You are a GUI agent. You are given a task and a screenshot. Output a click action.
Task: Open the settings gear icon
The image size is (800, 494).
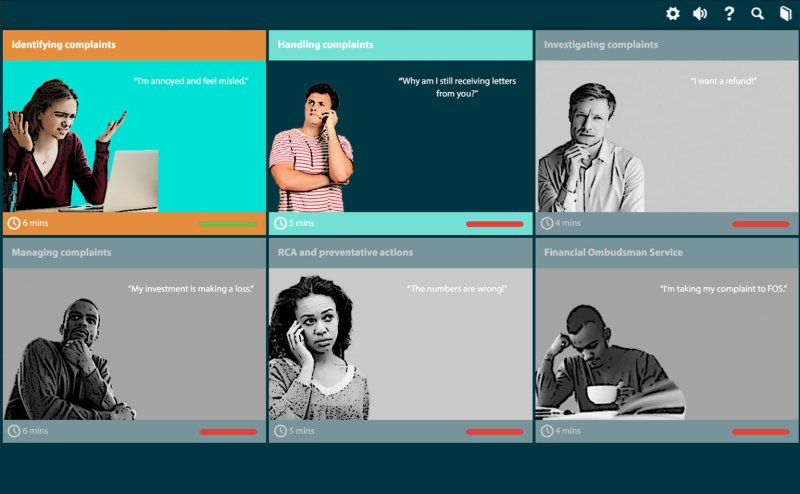coord(672,14)
